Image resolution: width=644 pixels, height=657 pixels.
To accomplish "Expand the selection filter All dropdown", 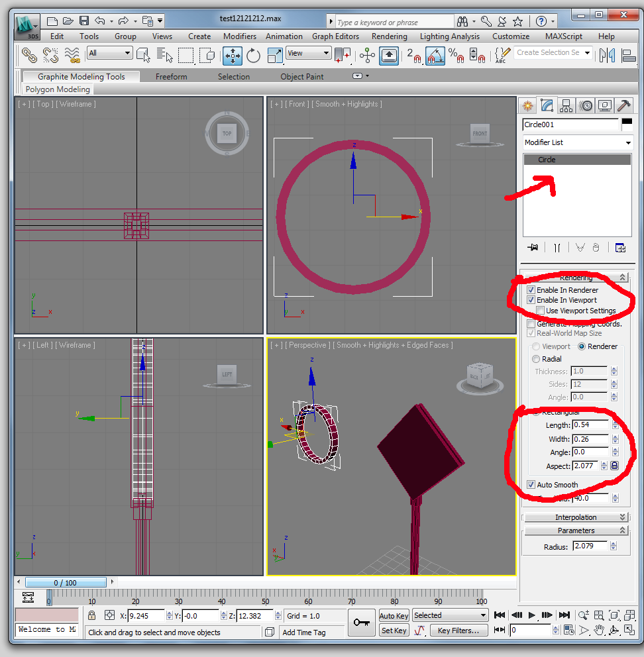I will 110,53.
